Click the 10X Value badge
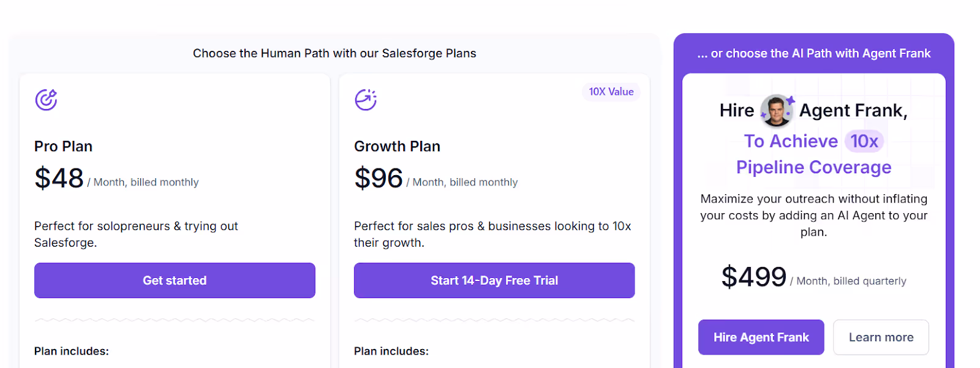Viewport: 980px width, 368px height. (x=611, y=92)
